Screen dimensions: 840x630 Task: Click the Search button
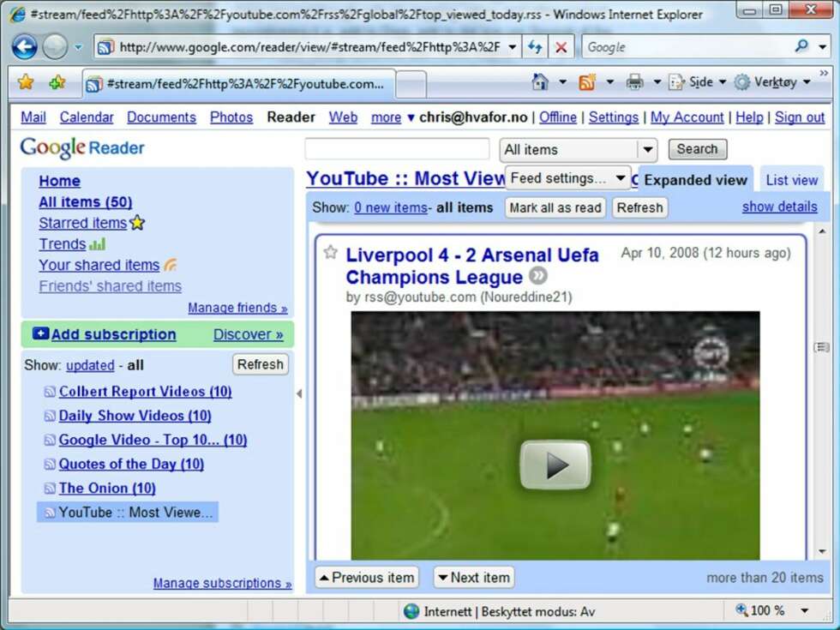click(x=697, y=149)
